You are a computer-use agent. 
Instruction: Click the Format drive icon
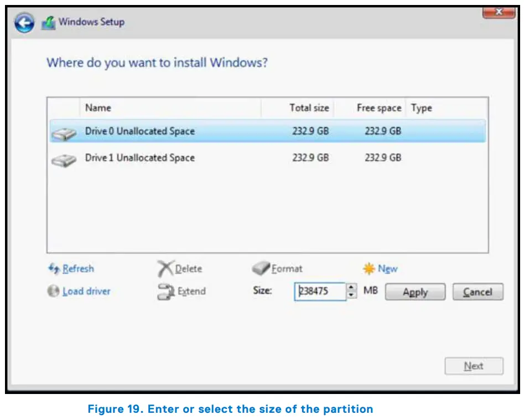point(260,268)
